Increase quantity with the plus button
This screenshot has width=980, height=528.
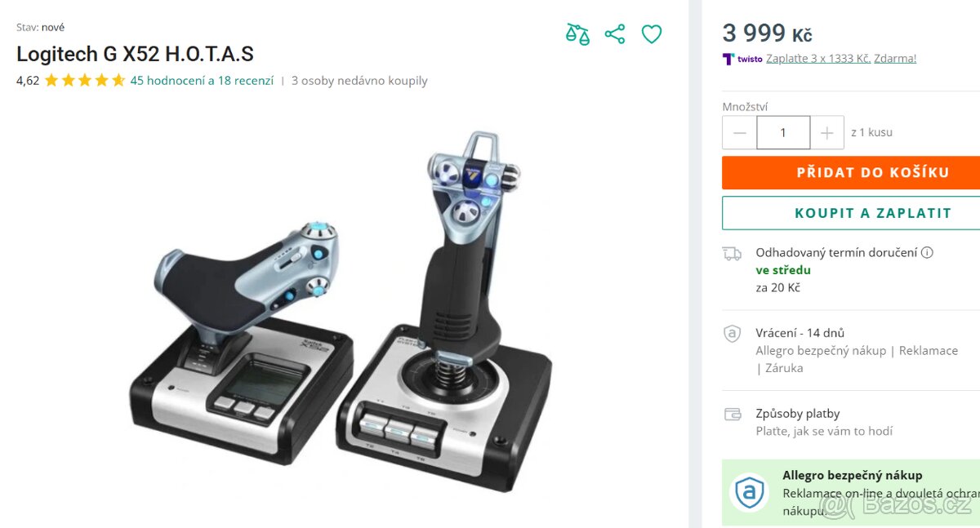coord(827,132)
